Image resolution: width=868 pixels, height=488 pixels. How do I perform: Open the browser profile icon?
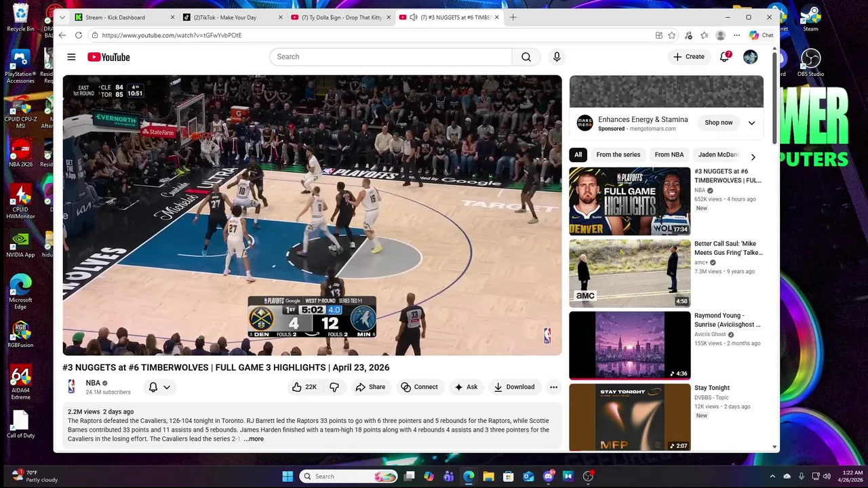(x=720, y=35)
